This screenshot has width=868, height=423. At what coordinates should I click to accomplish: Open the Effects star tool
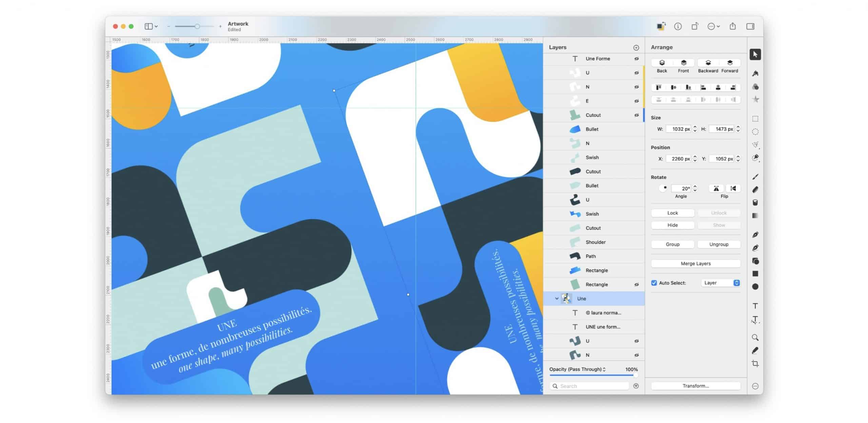[x=755, y=99]
